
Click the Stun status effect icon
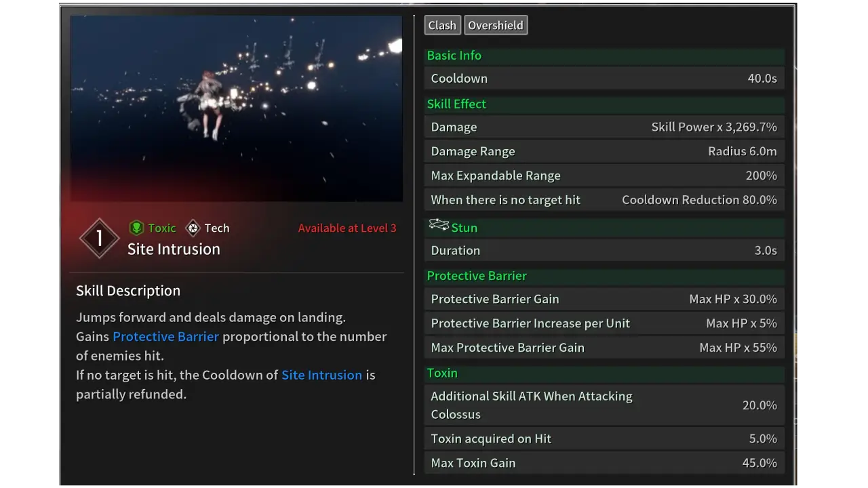point(439,226)
